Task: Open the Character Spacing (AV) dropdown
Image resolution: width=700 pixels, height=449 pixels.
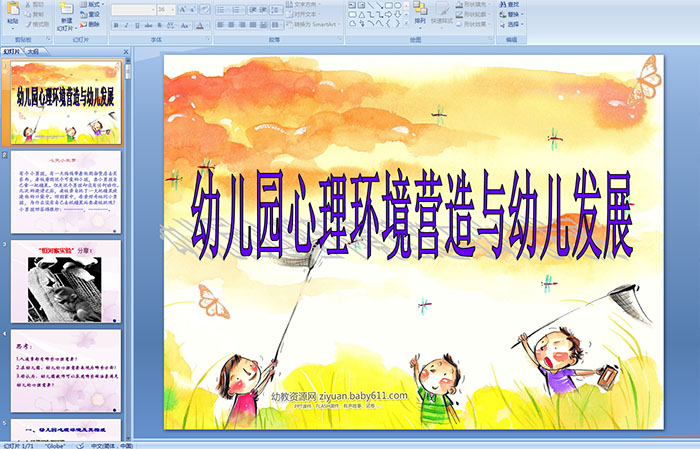Action: [x=171, y=25]
